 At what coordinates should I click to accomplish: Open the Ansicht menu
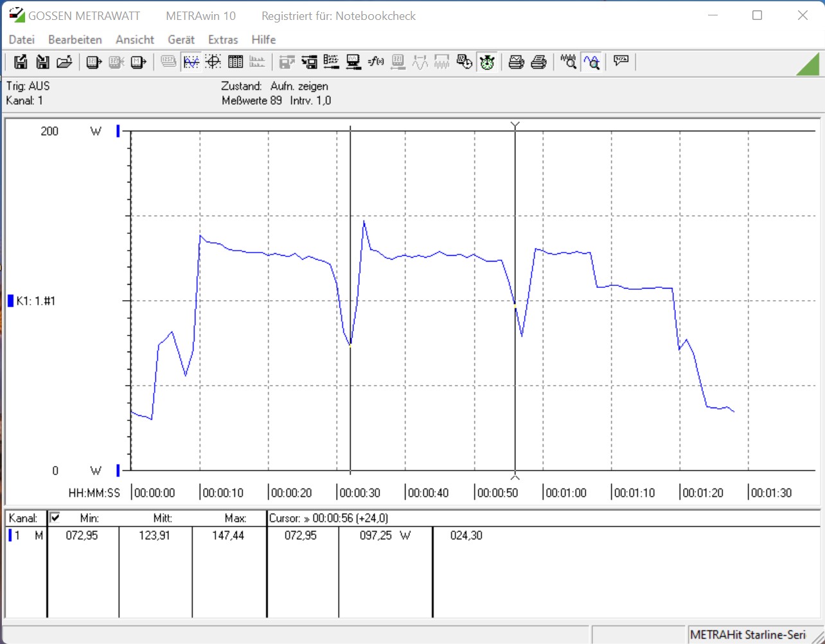coord(135,40)
